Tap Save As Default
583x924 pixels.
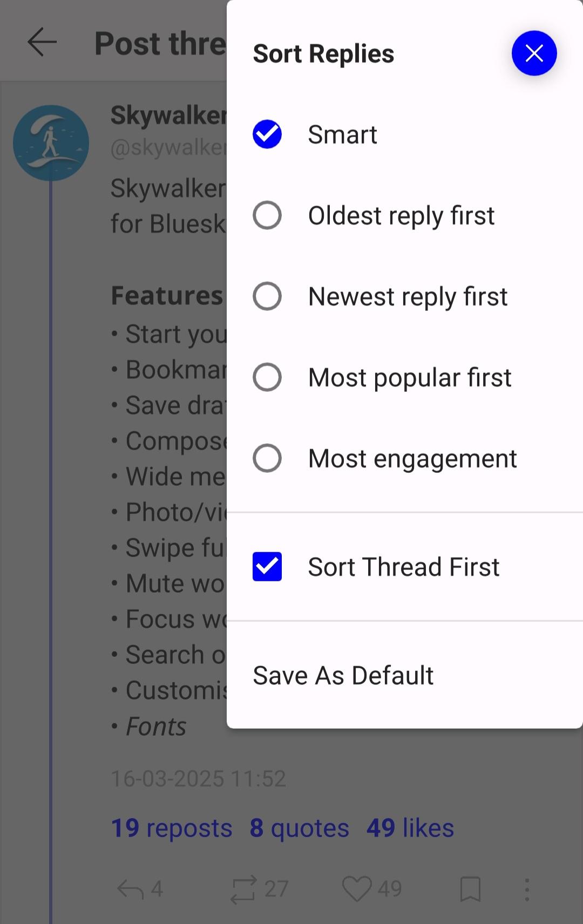pos(343,675)
